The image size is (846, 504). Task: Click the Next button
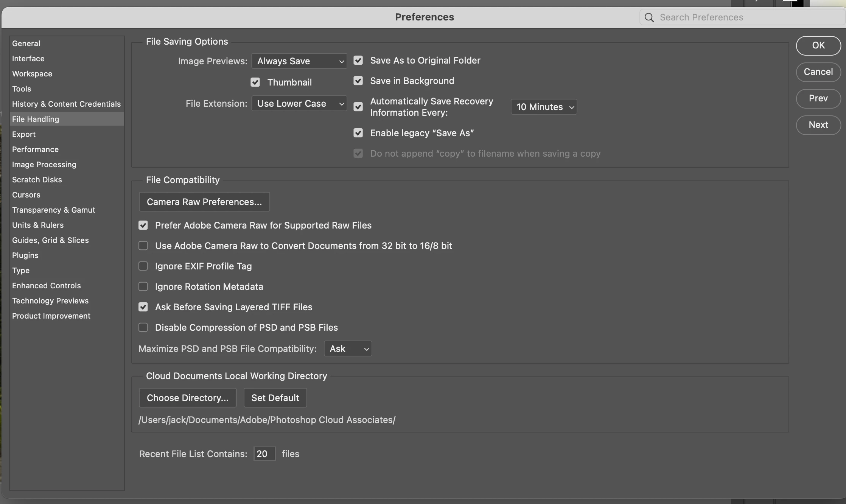pos(818,125)
